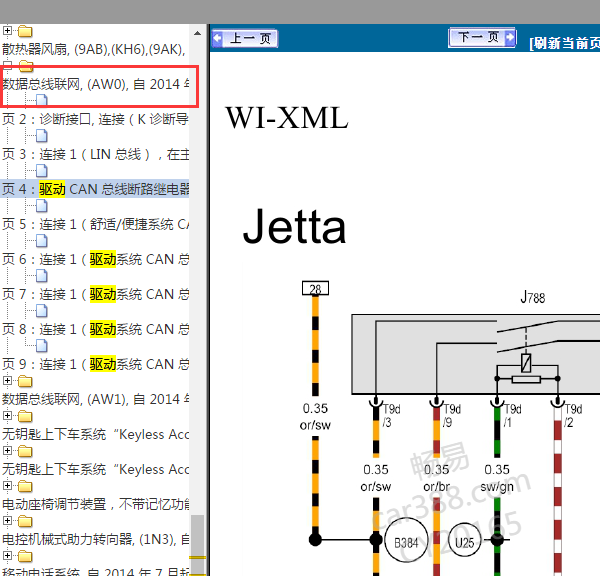
Task: Expand first 无钥匙上下车系统 Keyless Access folder
Action: pyautogui.click(x=7, y=415)
